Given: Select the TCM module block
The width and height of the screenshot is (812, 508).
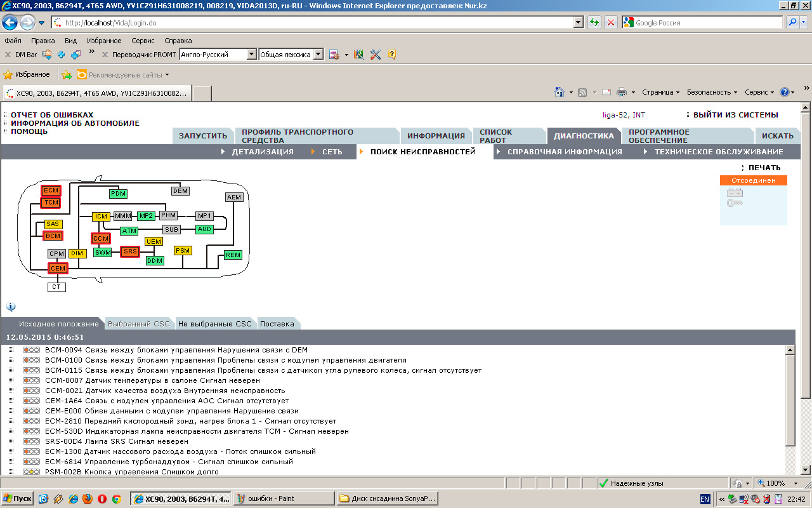Looking at the screenshot, I should (x=51, y=203).
